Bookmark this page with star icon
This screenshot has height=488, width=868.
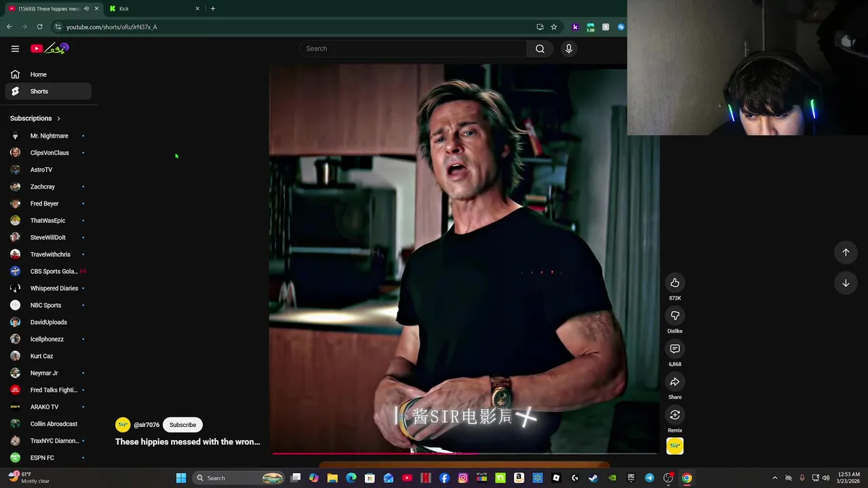(x=554, y=27)
